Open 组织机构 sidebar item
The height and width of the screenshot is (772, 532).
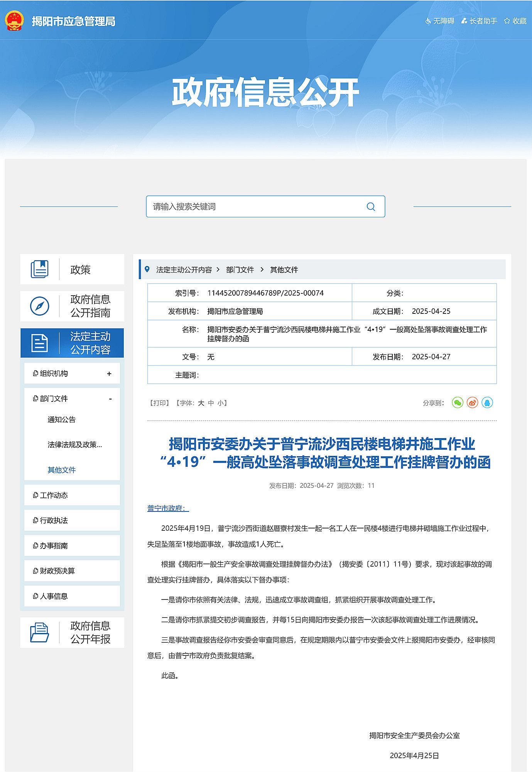point(72,373)
